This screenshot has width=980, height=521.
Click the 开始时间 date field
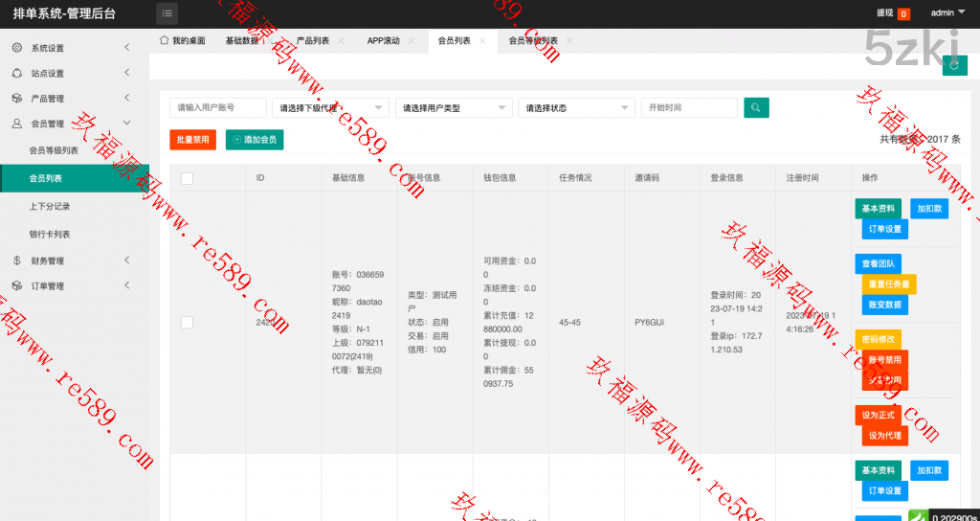pyautogui.click(x=689, y=108)
